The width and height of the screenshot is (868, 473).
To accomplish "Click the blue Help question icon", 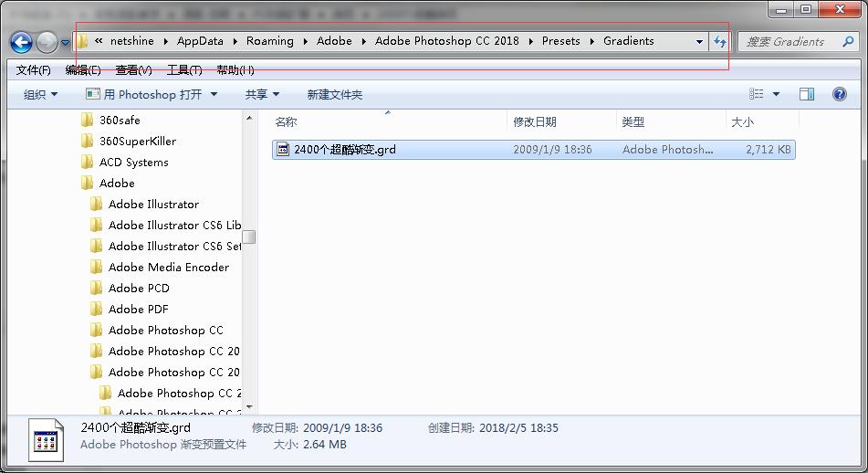I will [839, 94].
